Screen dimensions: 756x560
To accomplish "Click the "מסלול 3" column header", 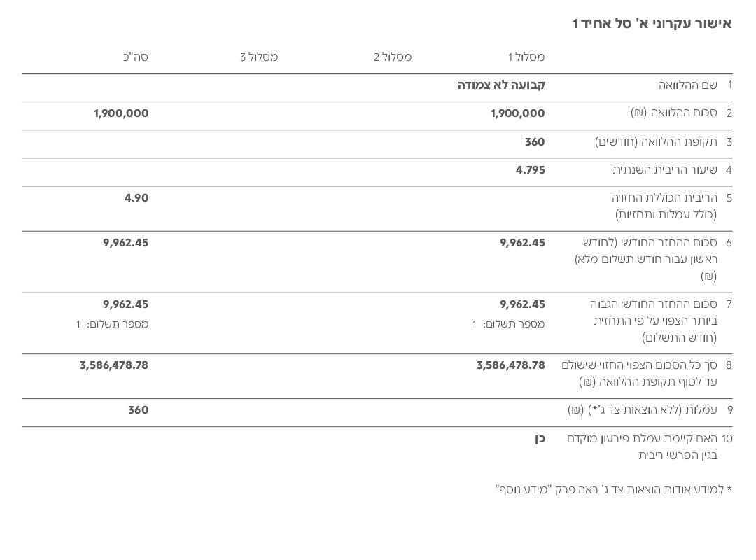I will tap(259, 57).
